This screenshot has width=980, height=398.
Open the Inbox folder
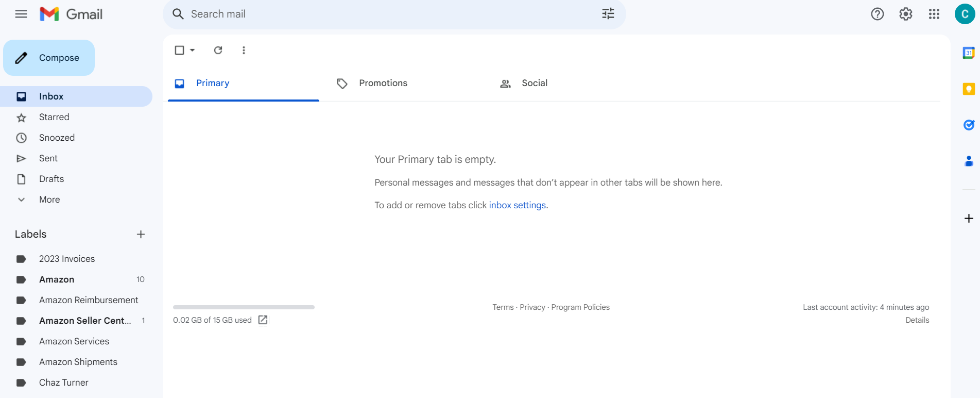click(76, 96)
